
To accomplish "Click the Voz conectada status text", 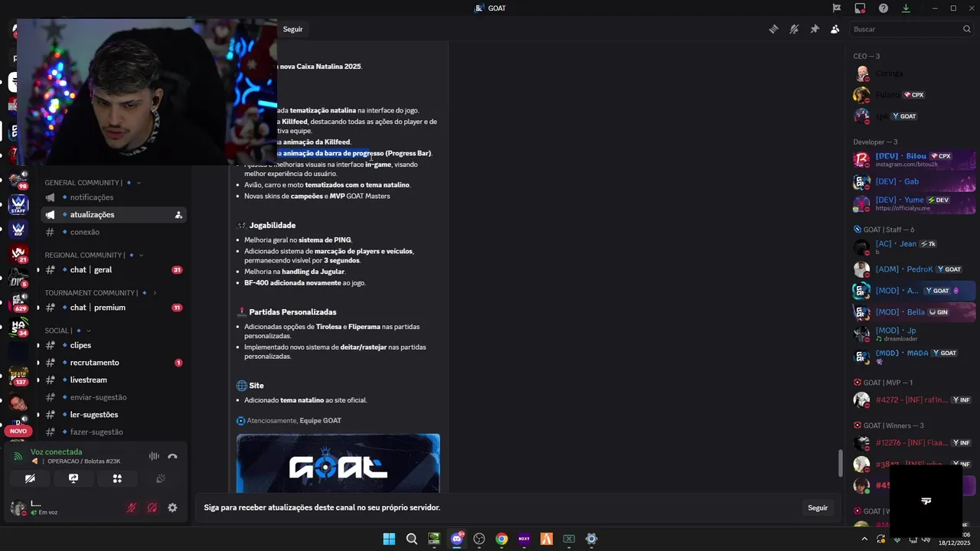I will pos(56,452).
